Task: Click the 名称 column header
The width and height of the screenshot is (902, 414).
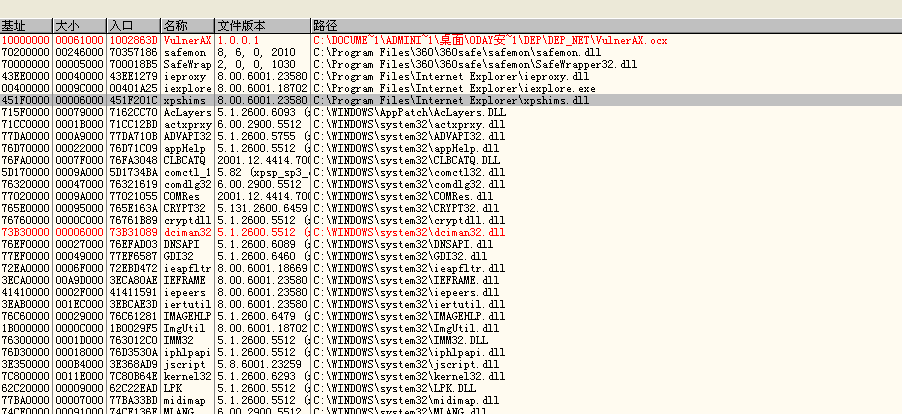Action: click(187, 23)
